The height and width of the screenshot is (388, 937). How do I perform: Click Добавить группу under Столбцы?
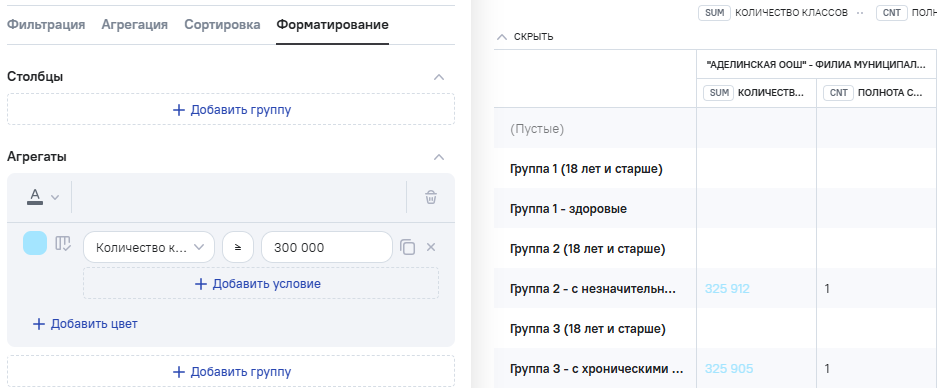(x=231, y=110)
